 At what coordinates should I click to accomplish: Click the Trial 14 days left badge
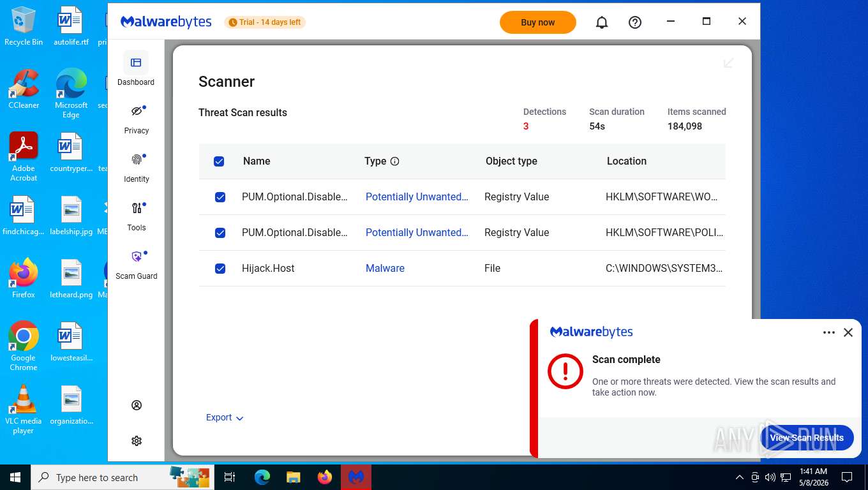pos(265,22)
